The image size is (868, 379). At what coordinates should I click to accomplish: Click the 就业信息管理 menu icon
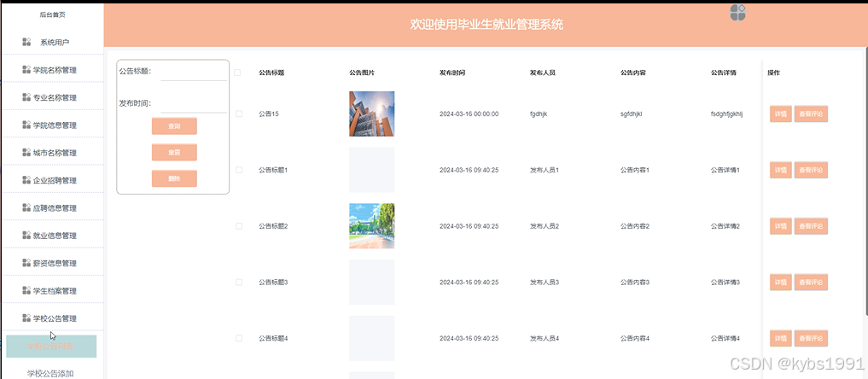coord(26,235)
